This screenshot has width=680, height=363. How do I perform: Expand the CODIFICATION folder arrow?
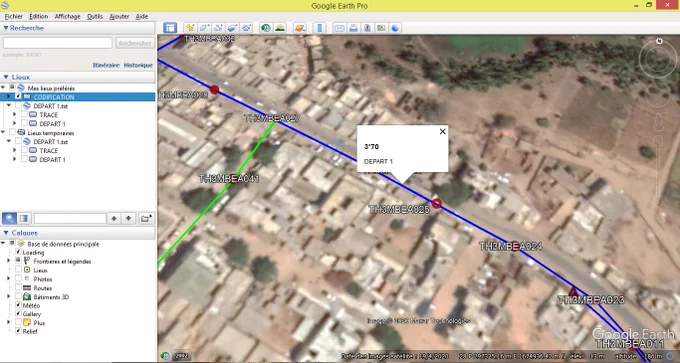click(x=9, y=97)
